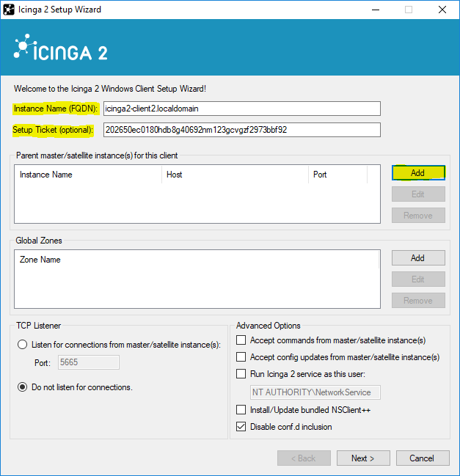
Task: Add a parent master/satellite instance
Action: pyautogui.click(x=418, y=173)
